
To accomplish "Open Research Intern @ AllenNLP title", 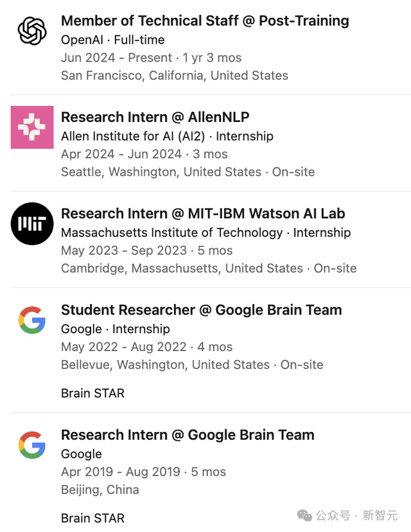I will [155, 117].
